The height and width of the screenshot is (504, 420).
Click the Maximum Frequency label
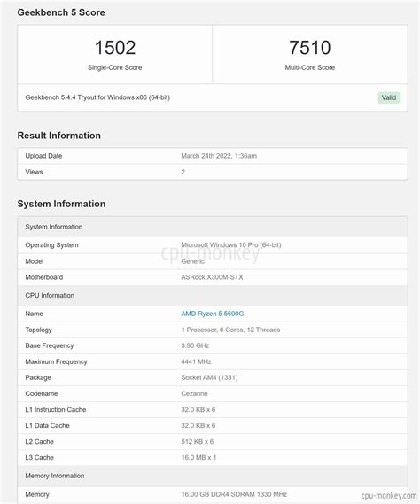point(56,361)
